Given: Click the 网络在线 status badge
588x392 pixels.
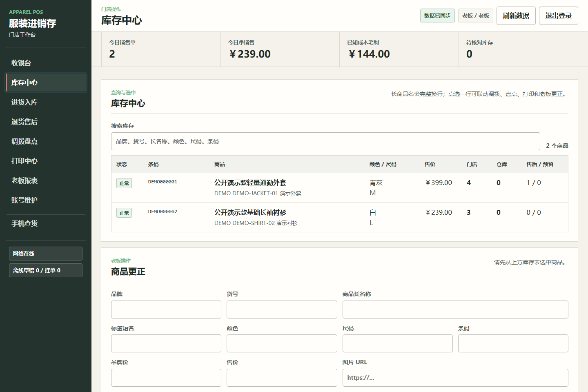Looking at the screenshot, I should click(x=46, y=254).
